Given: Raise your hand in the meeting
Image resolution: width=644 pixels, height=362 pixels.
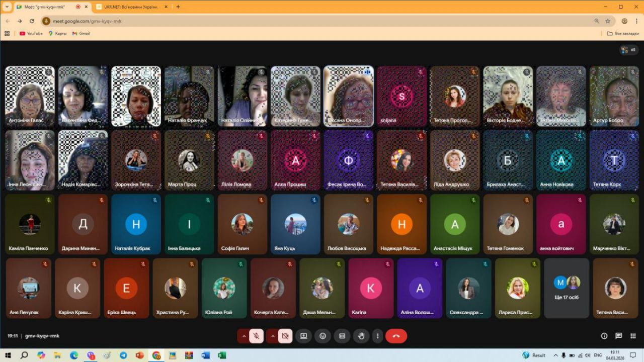Looking at the screenshot, I should [x=361, y=336].
